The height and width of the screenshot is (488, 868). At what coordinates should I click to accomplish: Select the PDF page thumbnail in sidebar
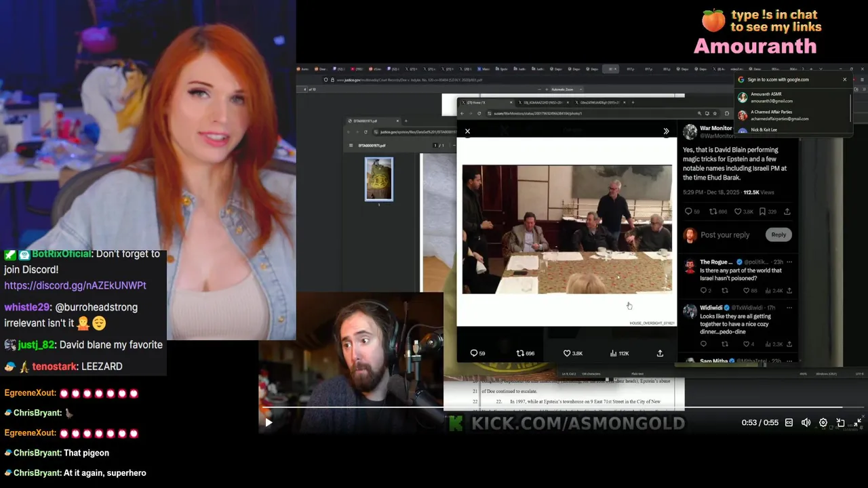click(378, 180)
